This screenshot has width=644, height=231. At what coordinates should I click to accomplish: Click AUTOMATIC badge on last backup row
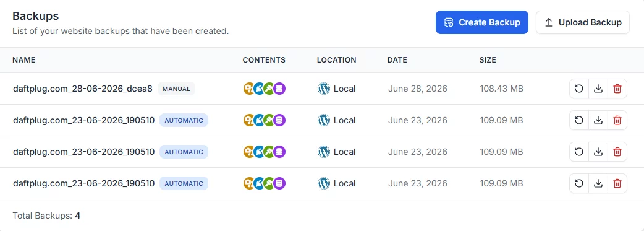(x=184, y=184)
